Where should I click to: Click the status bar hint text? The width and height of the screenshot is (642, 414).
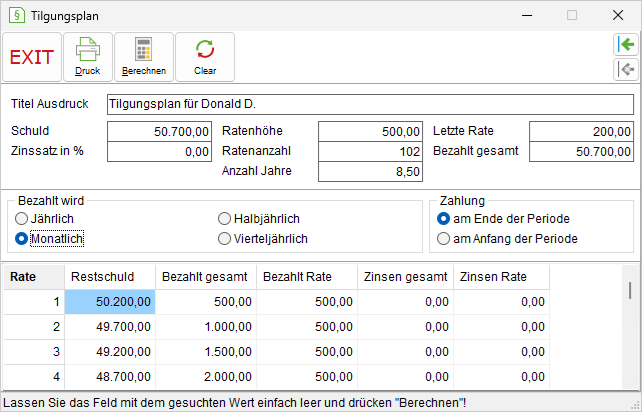coord(234,403)
